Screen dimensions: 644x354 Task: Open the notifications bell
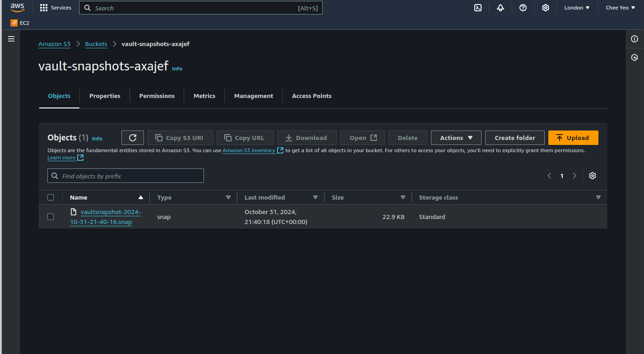500,8
